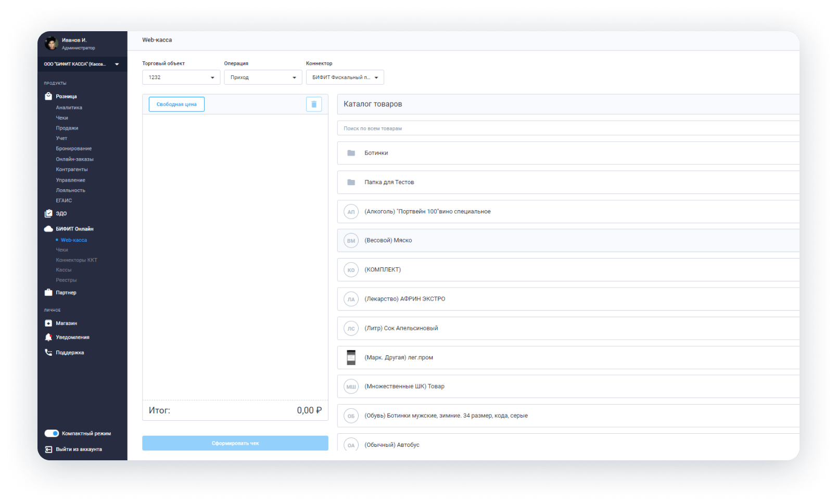Viewport: 837px width, 504px height.
Task: Open the Ботинки folder row
Action: [x=568, y=153]
